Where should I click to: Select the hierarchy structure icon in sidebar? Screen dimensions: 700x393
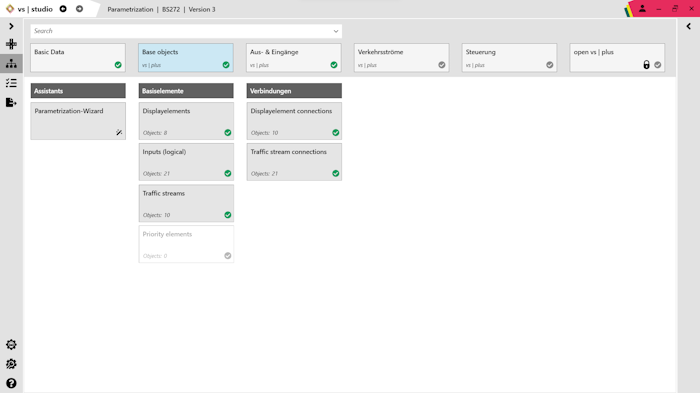point(11,63)
